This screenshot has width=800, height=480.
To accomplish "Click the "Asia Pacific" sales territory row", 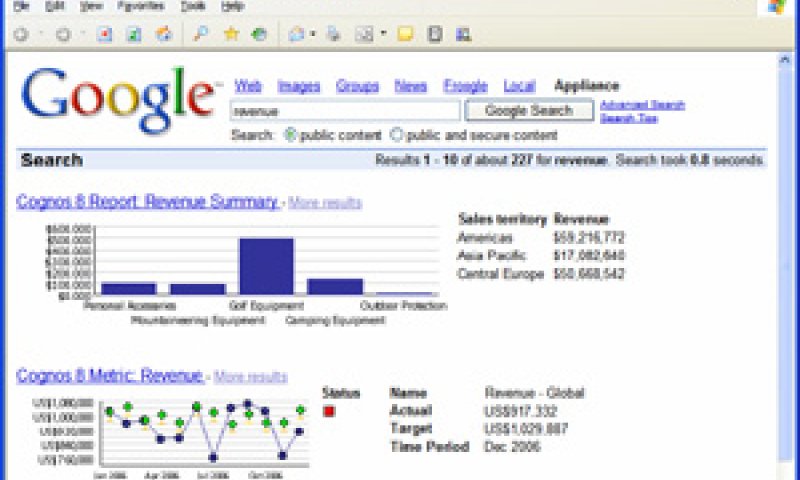I will click(x=541, y=255).
